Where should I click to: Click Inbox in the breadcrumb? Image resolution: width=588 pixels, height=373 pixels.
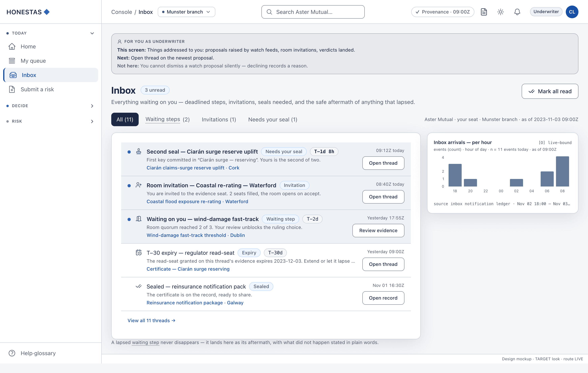click(x=146, y=12)
